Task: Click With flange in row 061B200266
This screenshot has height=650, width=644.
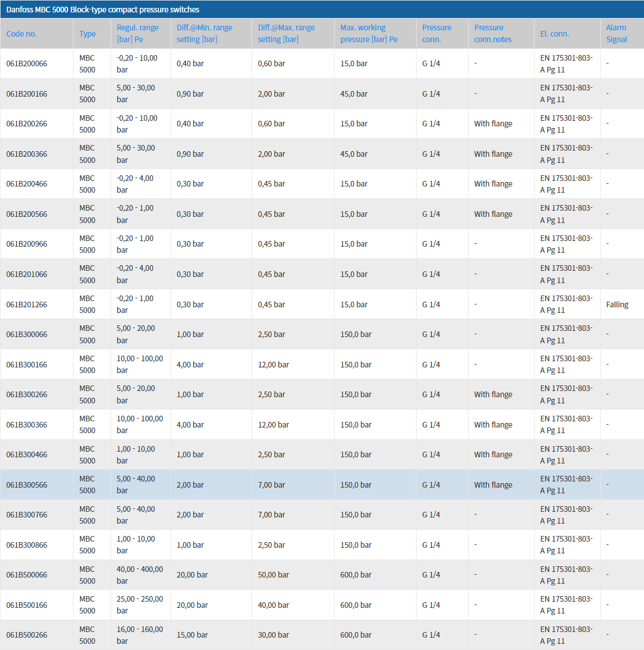Action: tap(493, 124)
